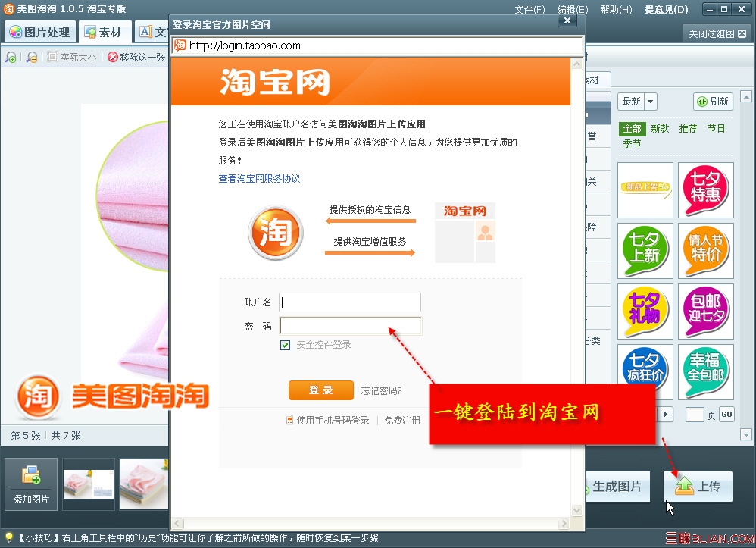The height and width of the screenshot is (548, 756).
Task: Click the 美图淘淘 app icon in title bar
Action: pos(9,8)
